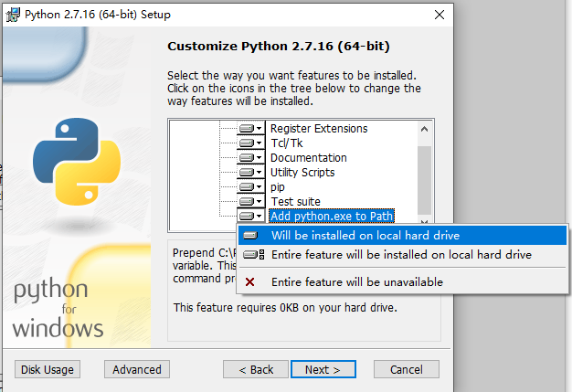Select the pip tree item
572x392 pixels.
[278, 186]
